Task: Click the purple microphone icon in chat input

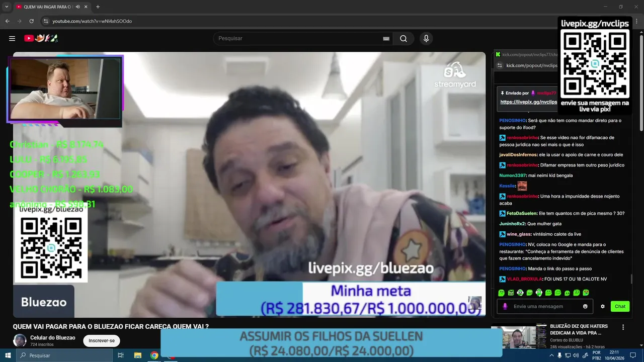Action: click(505, 306)
